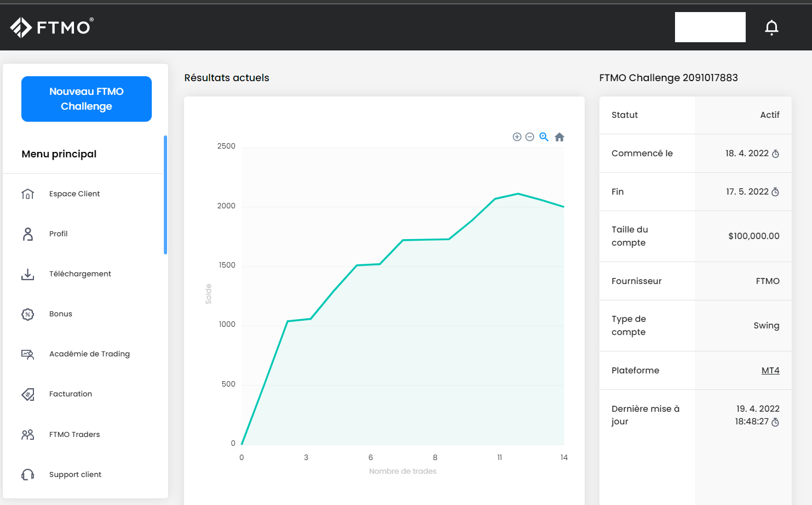Navigate to Facturation
812x505 pixels.
[x=71, y=394]
